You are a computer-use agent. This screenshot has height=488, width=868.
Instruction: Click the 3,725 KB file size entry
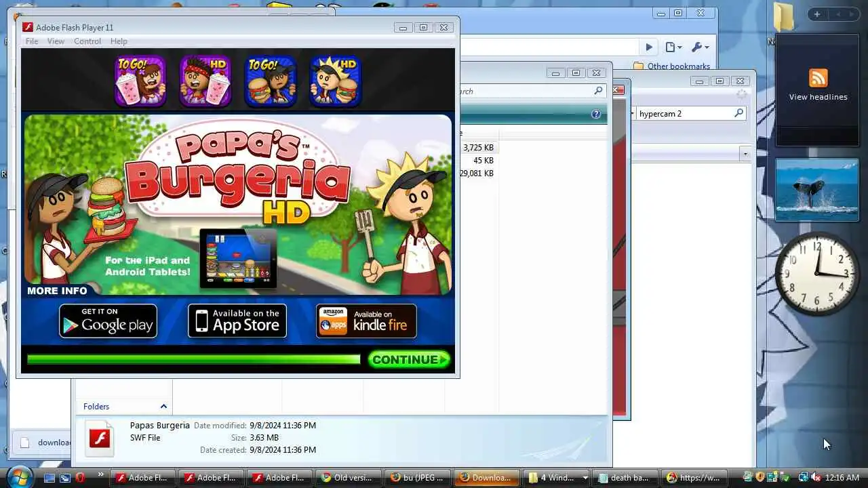[x=478, y=148]
